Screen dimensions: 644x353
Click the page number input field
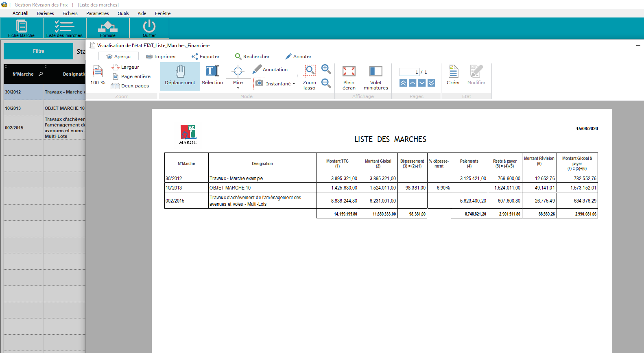409,72
